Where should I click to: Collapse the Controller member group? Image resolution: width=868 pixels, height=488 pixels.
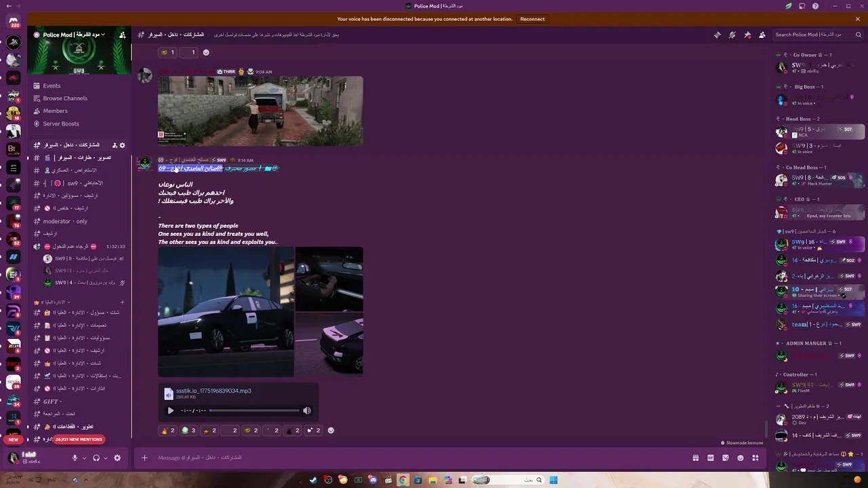click(796, 375)
